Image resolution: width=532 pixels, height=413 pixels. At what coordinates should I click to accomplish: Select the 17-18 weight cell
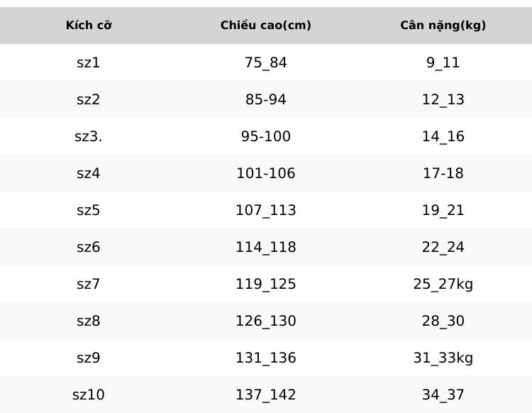pos(443,173)
